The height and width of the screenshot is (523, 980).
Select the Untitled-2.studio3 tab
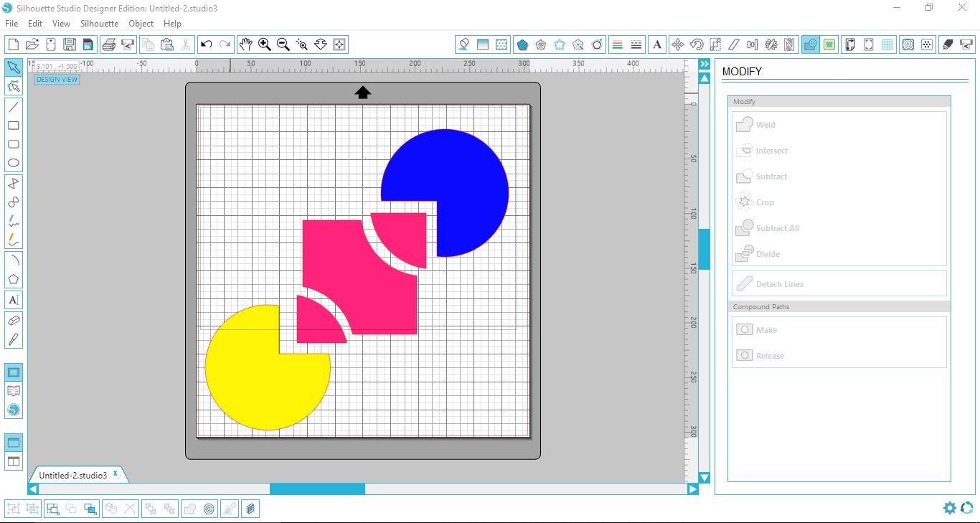pyautogui.click(x=72, y=474)
